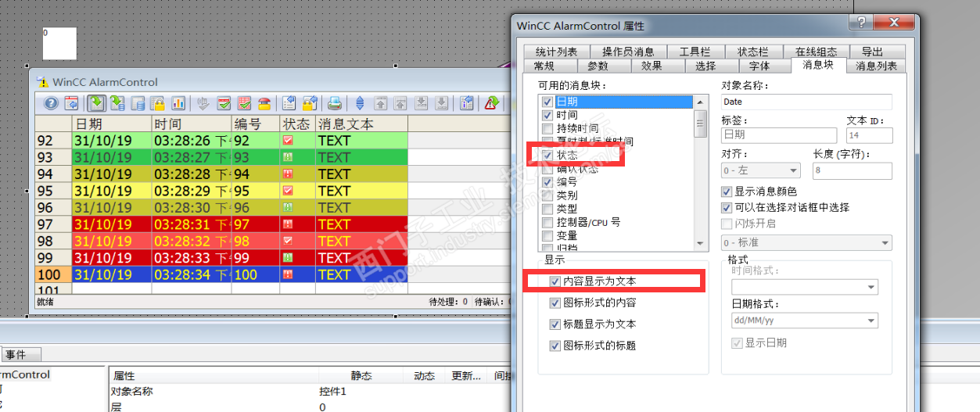Go to previous message
Viewport: 980px width, 412px height.
400,103
